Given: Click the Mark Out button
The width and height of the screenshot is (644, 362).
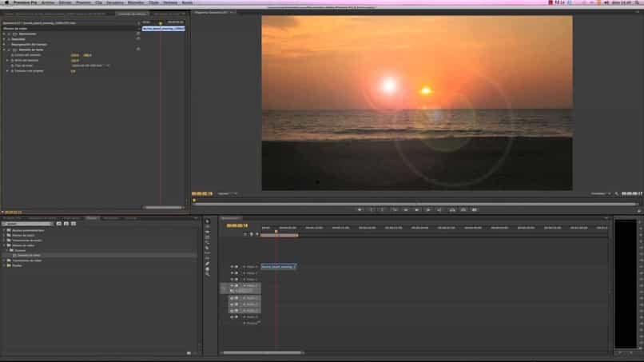Looking at the screenshot, I should (x=383, y=210).
